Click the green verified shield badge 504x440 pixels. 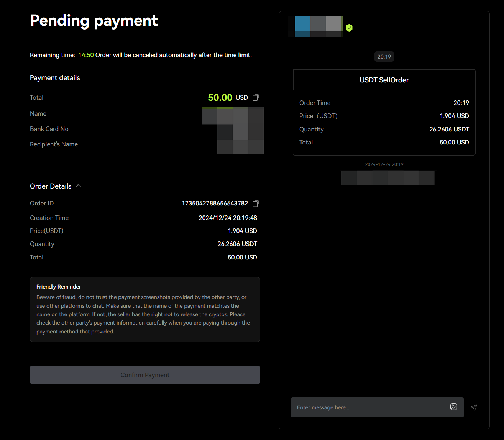349,28
